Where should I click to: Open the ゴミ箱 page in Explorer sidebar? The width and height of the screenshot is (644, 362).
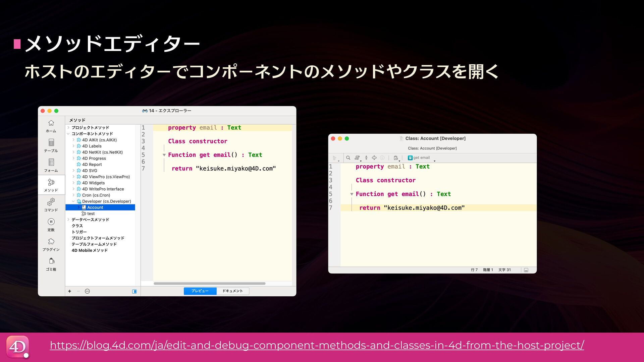51,264
